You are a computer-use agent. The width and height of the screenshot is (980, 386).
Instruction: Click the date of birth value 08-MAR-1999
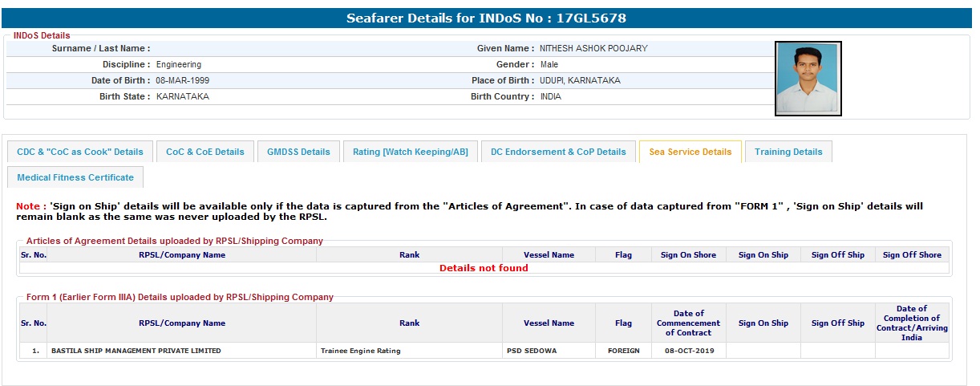click(183, 80)
